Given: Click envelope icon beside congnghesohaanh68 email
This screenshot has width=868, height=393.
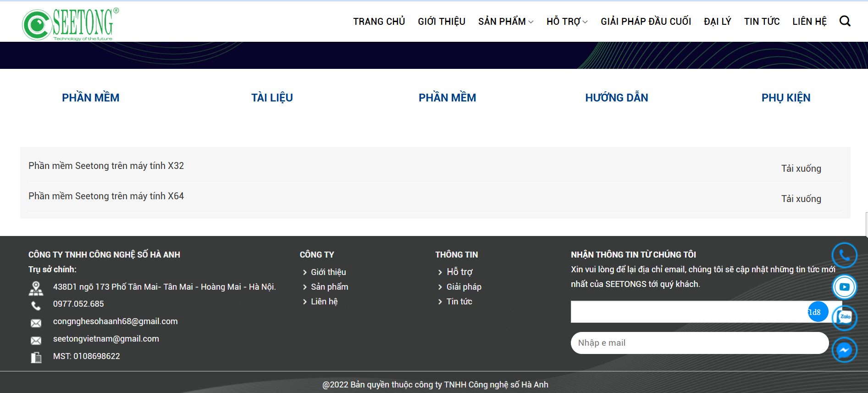Looking at the screenshot, I should (36, 323).
